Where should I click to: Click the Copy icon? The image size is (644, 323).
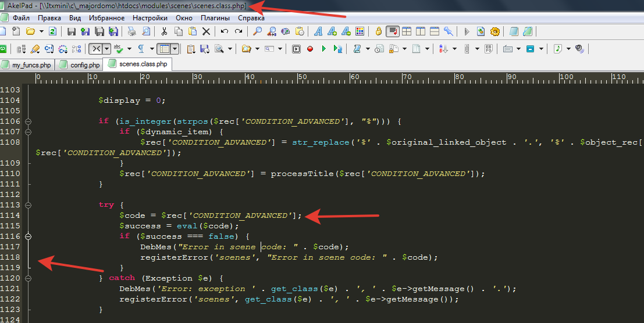point(178,31)
